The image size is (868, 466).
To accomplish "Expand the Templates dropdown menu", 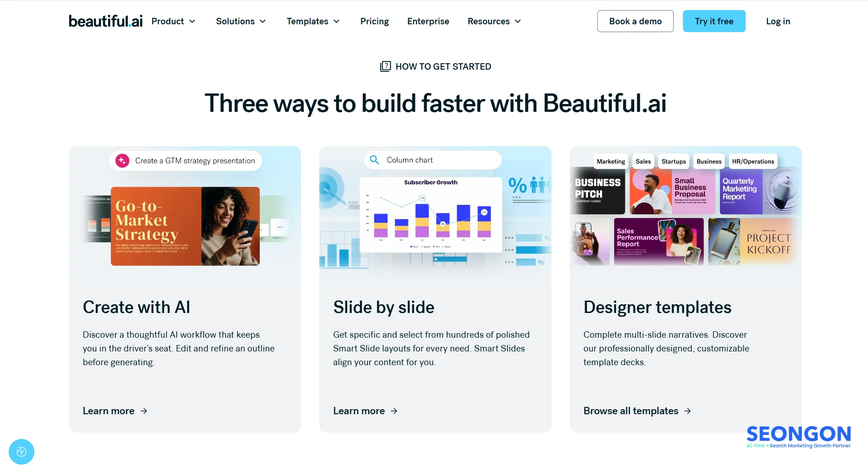I will 313,21.
